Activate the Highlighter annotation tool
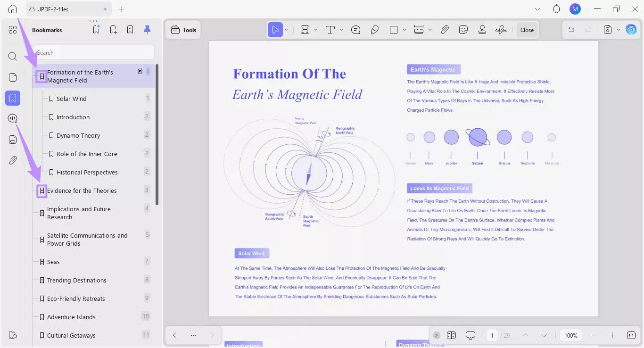This screenshot has height=348, width=644. pyautogui.click(x=375, y=30)
